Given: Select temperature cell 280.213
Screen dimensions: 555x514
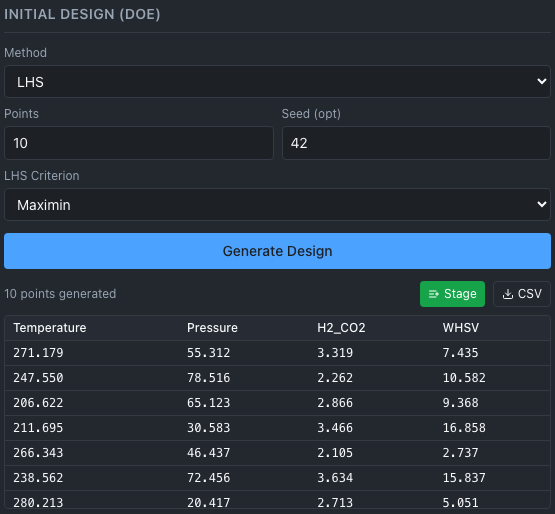Looking at the screenshot, I should pyautogui.click(x=38, y=502).
